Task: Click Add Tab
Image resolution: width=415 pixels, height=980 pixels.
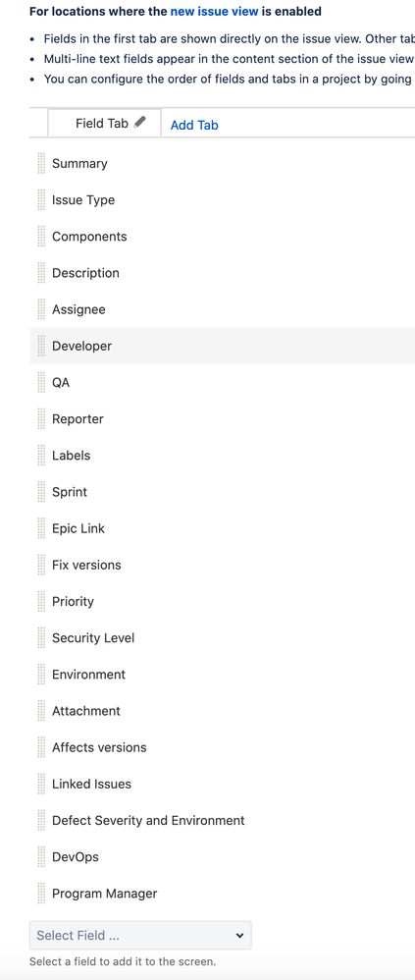Action: [194, 125]
